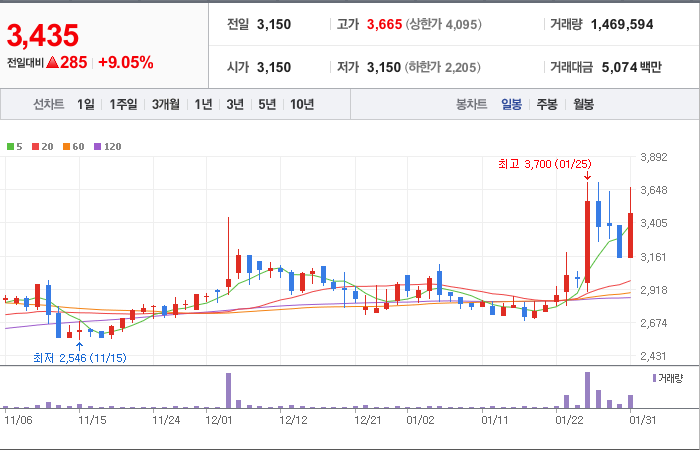Click the 3,892 price axis label
The height and width of the screenshot is (450, 700).
[654, 157]
